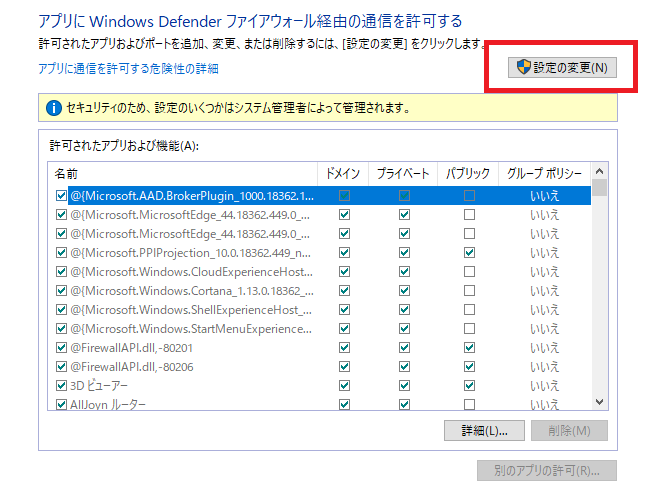Uncheck Private for @FirewallAPI.dll,-80206 row
The width and height of the screenshot is (662, 503).
[404, 367]
